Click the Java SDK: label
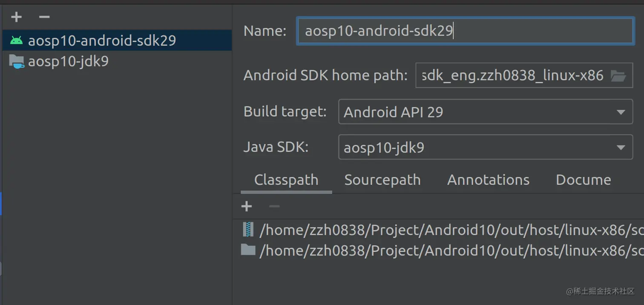Viewport: 644px width, 305px height. (276, 147)
